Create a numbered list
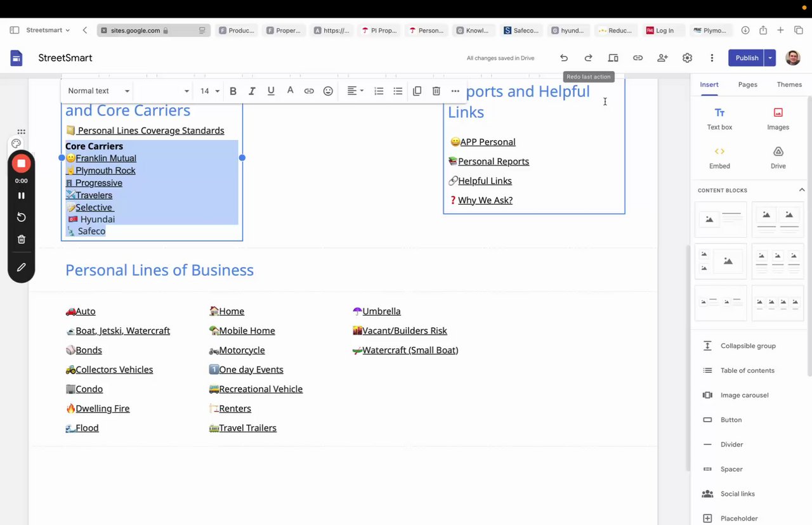812x525 pixels. [x=379, y=91]
